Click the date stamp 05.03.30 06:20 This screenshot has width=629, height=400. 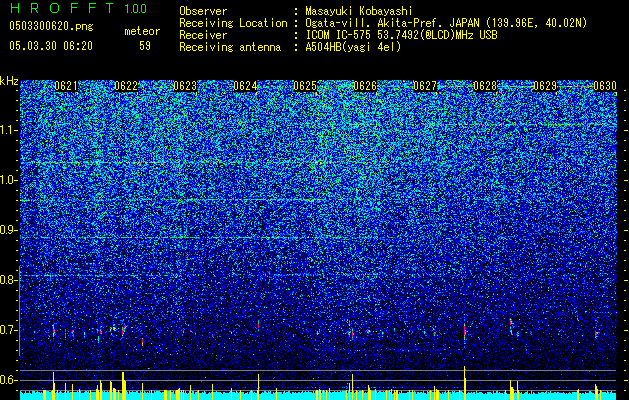click(51, 46)
